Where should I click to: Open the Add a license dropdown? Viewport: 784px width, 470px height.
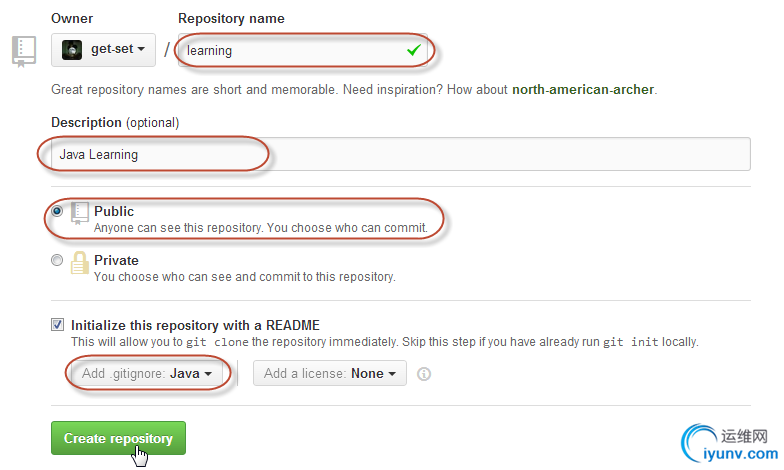point(329,374)
